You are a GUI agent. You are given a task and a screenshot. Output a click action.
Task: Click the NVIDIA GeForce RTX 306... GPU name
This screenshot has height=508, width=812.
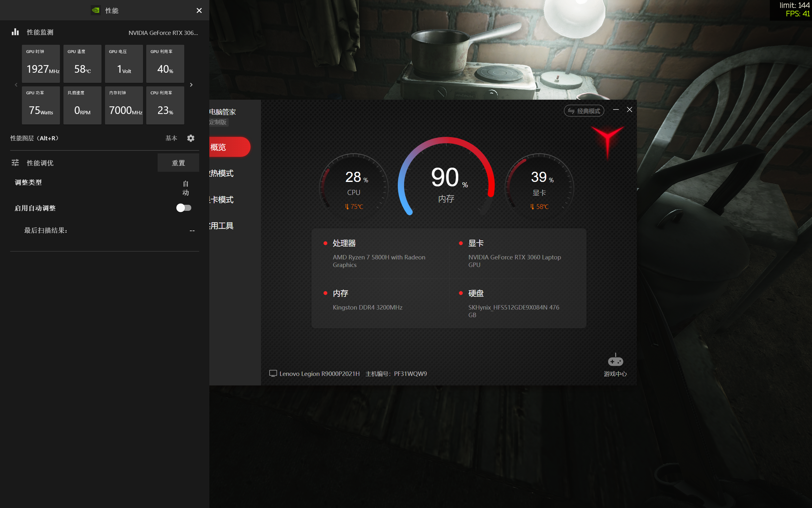tap(163, 33)
